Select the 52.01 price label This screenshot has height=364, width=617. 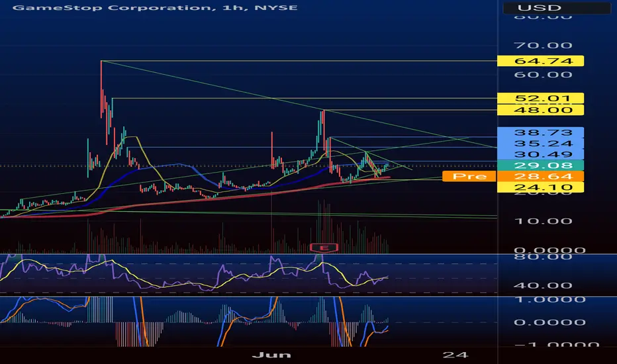pos(541,99)
